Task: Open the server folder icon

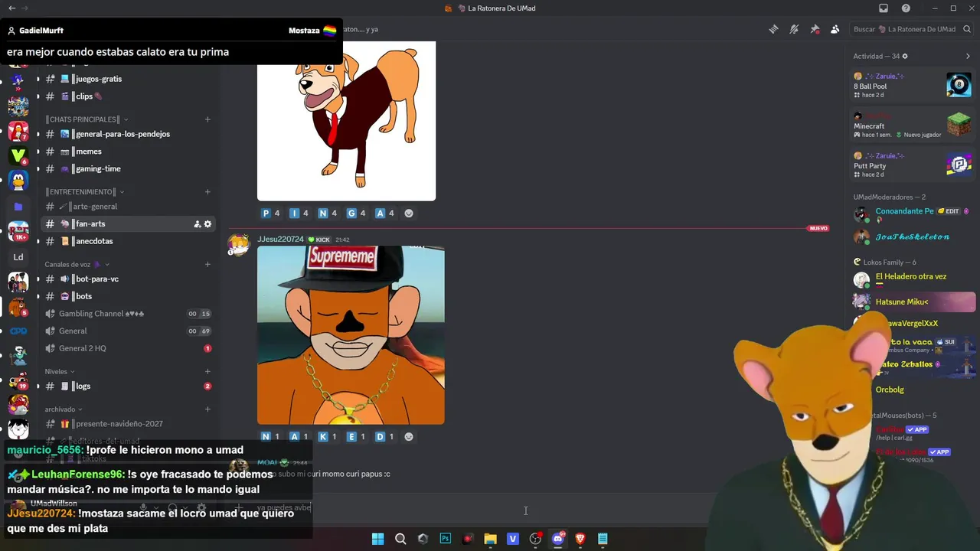Action: [18, 207]
